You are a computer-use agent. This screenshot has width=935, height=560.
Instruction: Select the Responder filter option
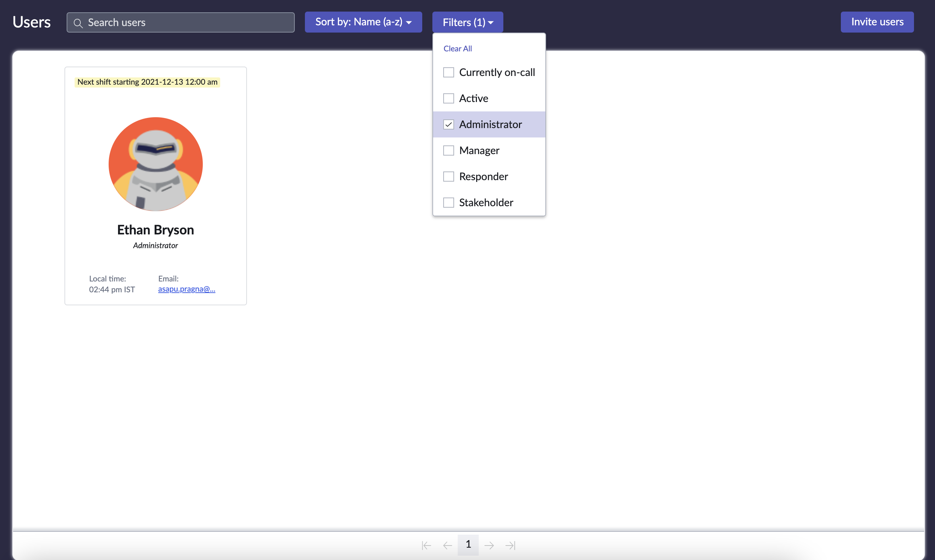448,176
